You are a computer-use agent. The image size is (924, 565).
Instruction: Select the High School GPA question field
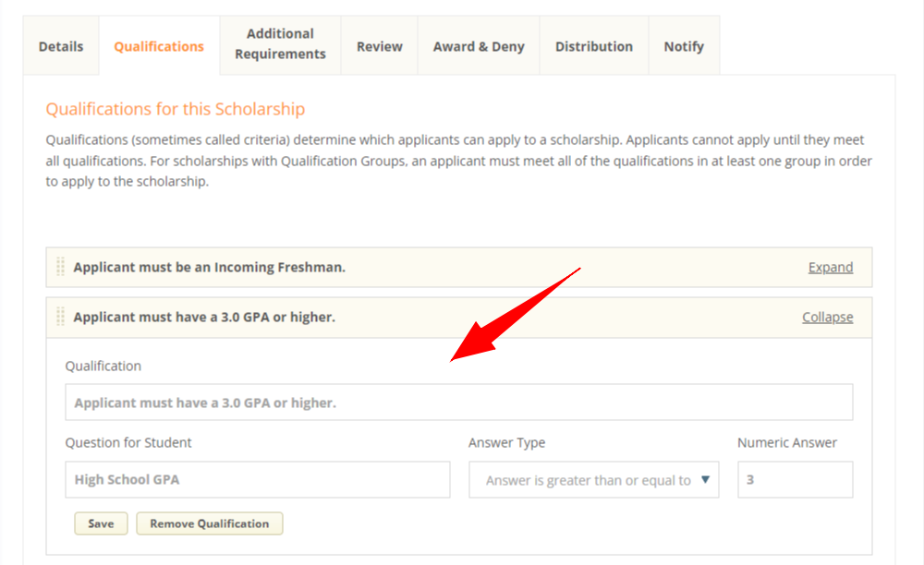(256, 479)
